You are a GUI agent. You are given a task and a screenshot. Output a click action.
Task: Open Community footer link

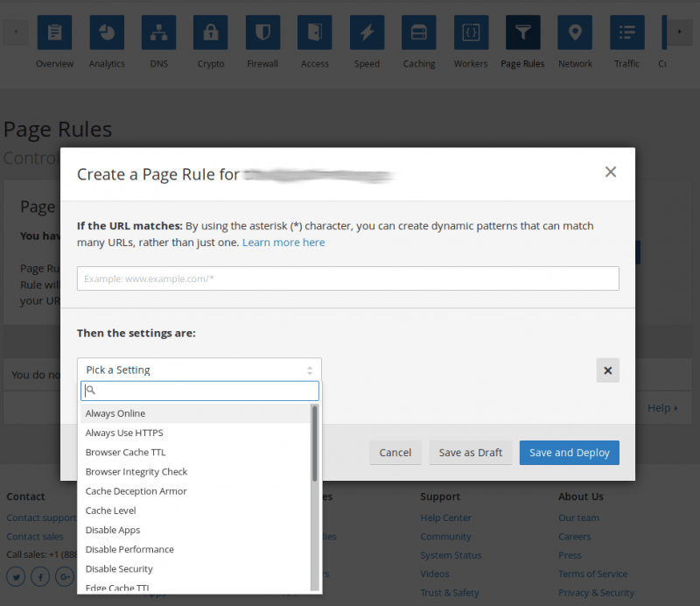tap(445, 536)
